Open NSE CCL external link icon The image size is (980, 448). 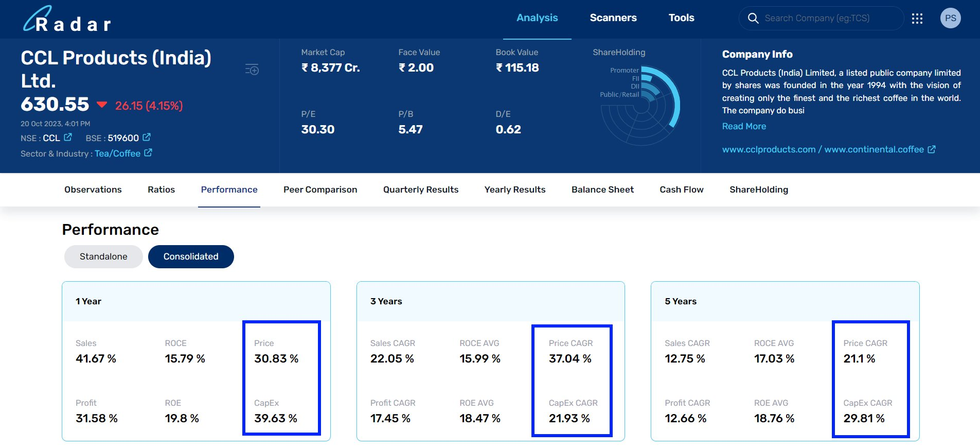[67, 137]
